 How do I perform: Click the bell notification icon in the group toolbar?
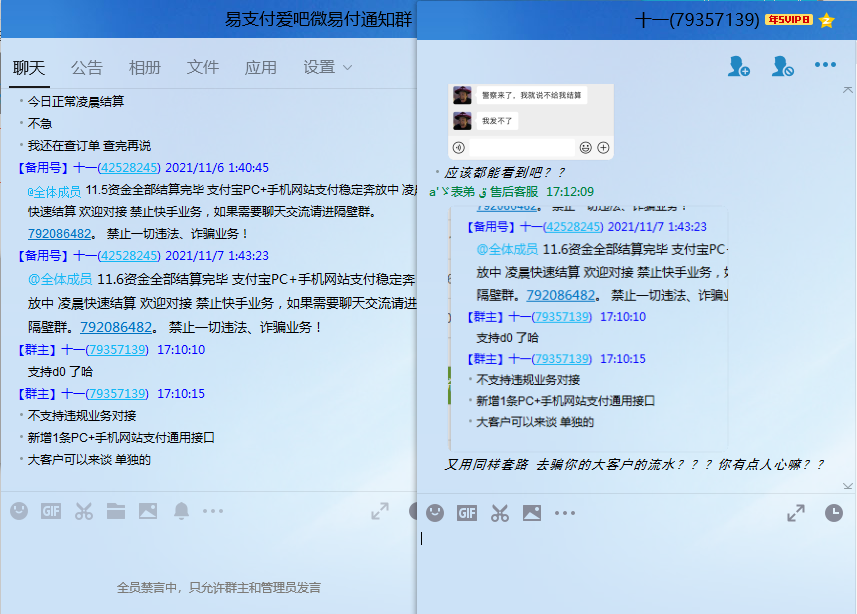(181, 511)
